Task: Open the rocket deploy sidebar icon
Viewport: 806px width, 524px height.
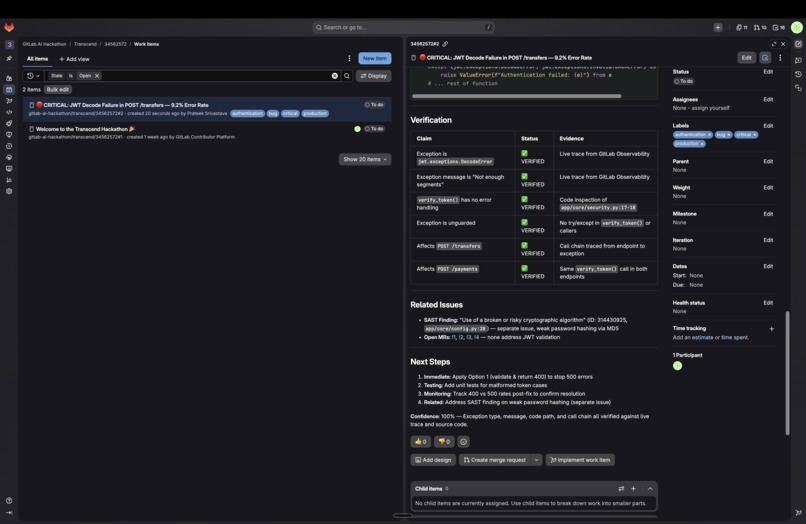Action: (9, 123)
